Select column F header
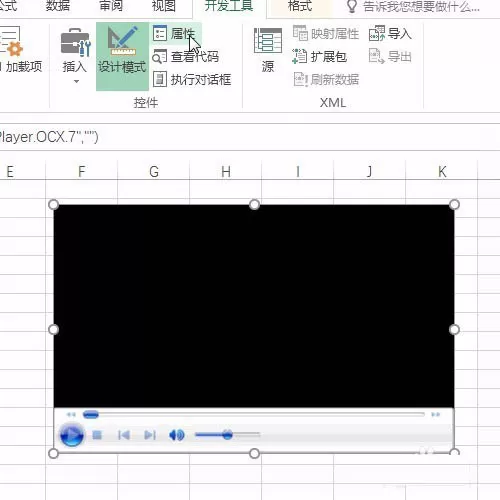Screen dimensions: 500x500 82,172
